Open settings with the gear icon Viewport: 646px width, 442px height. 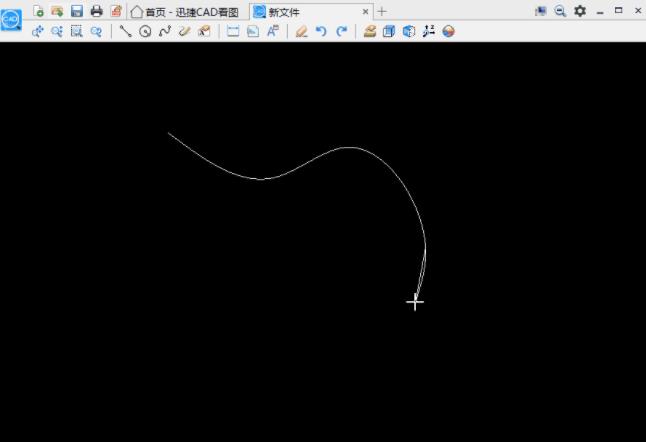[x=580, y=11]
